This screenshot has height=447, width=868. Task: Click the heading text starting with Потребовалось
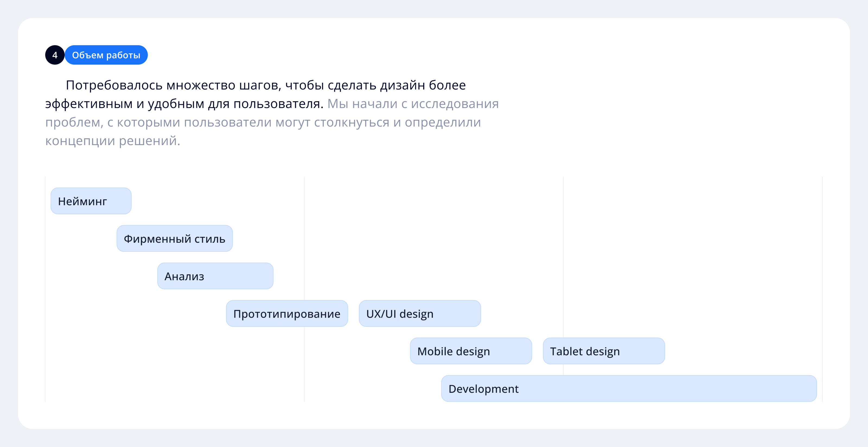click(x=266, y=85)
